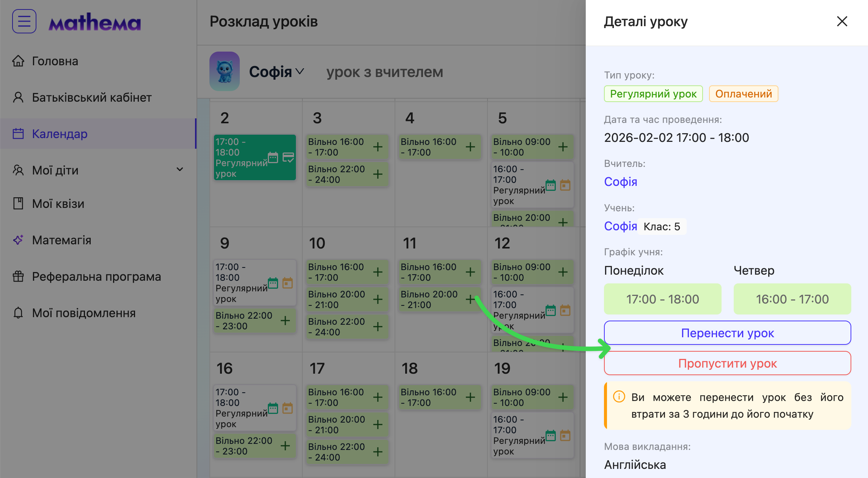
Task: Open Календар in the sidebar
Action: tap(60, 134)
